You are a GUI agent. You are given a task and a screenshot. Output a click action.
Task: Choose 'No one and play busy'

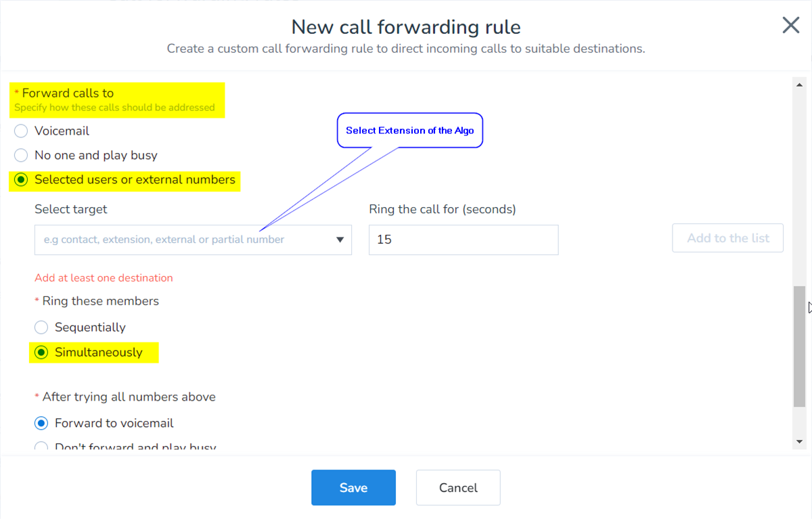21,156
